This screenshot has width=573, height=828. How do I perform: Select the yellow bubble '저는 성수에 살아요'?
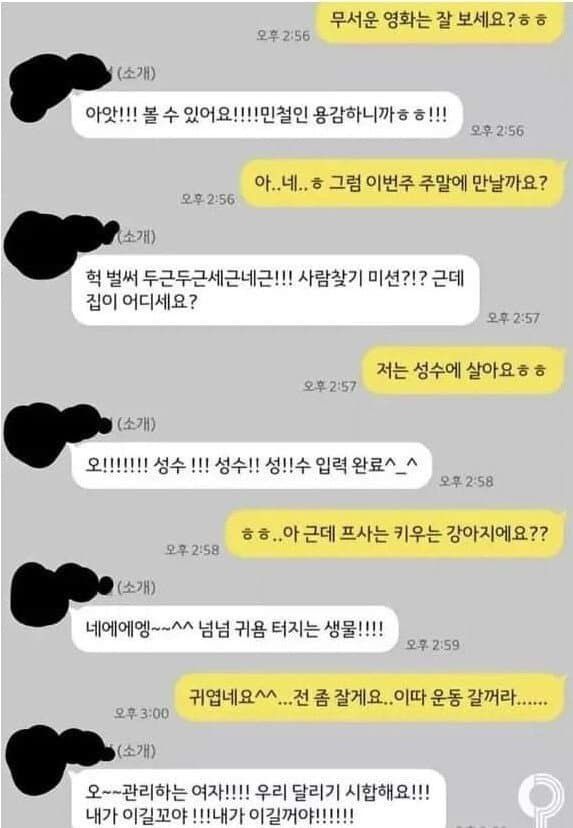click(x=463, y=370)
